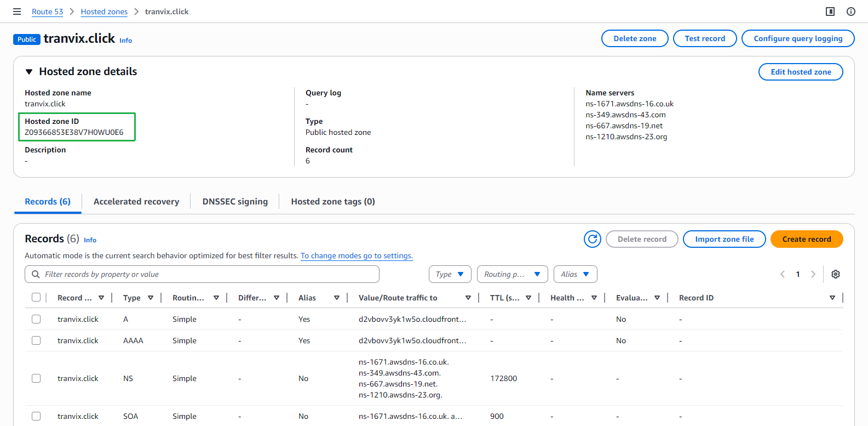Click the cloudfront value in the AAAA record row
The height and width of the screenshot is (426, 868).
tap(412, 340)
